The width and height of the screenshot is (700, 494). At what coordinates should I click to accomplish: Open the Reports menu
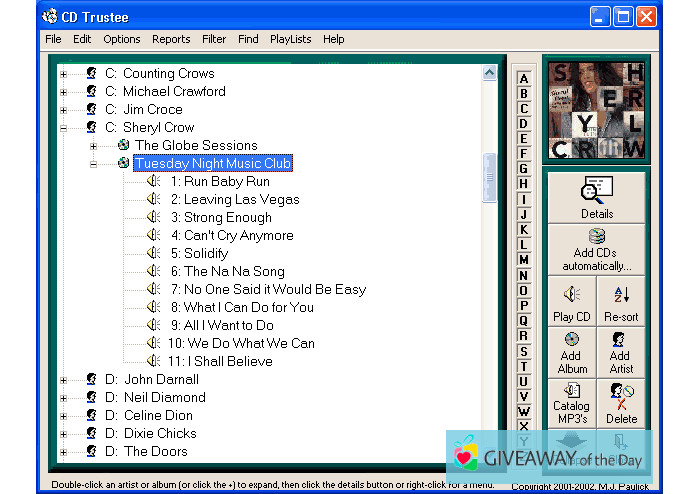[171, 39]
